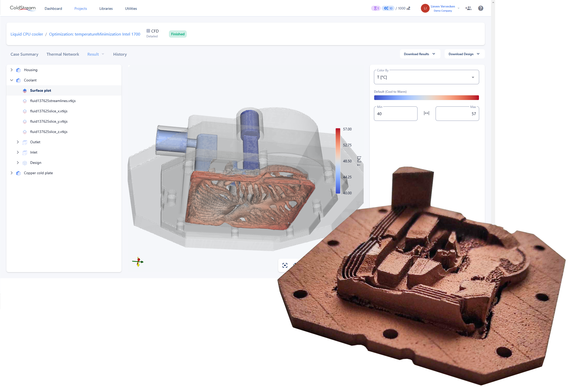Collapse the Coolant tree node

[12, 80]
